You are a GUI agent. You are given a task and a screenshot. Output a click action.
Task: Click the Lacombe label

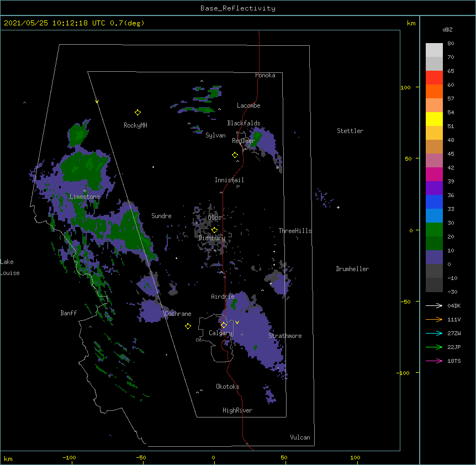point(248,105)
